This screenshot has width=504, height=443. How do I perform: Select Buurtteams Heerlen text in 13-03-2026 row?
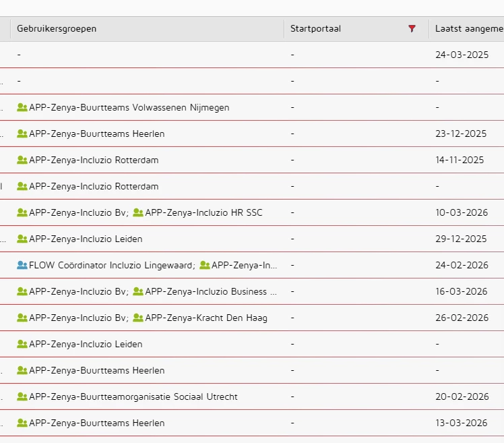pos(97,423)
